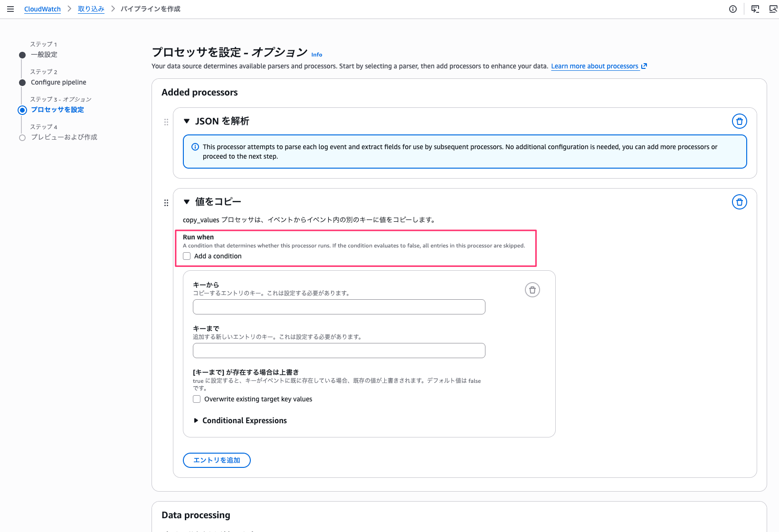Click the エントリを追加 button

click(x=217, y=460)
